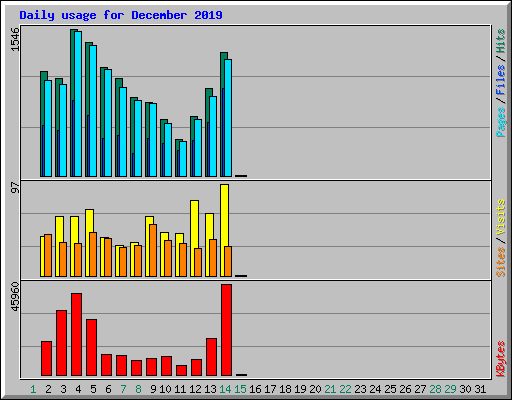Click the green 'Hits' legend label

(500, 41)
